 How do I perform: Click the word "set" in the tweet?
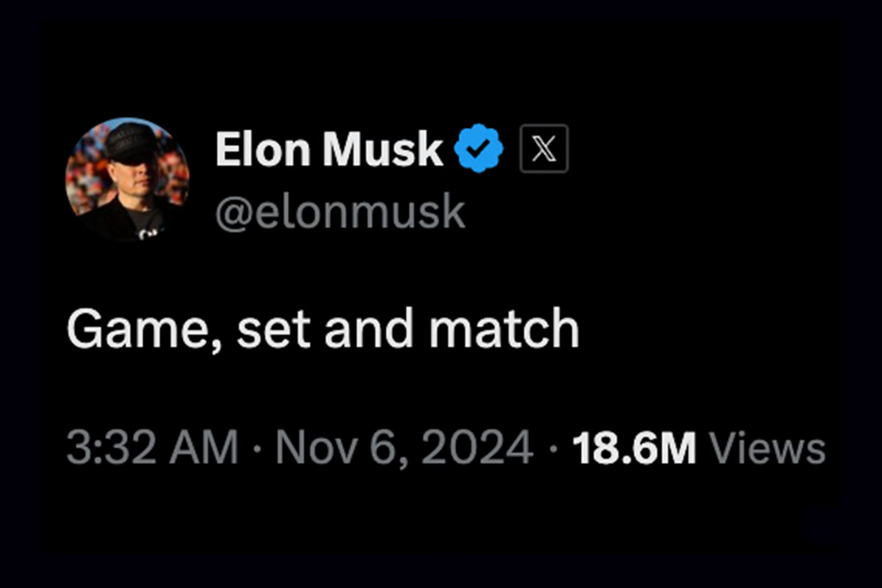tap(274, 330)
